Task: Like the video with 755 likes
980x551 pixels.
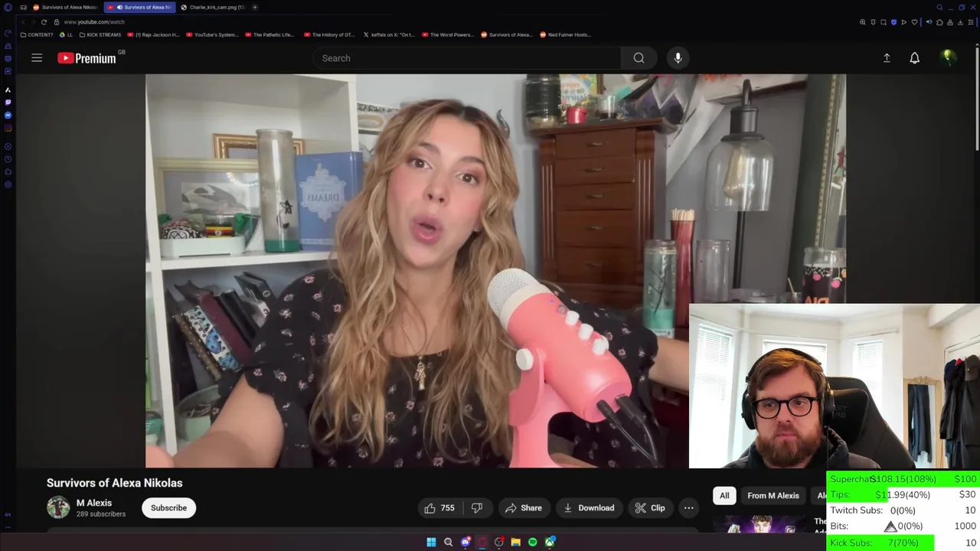Action: click(x=439, y=508)
